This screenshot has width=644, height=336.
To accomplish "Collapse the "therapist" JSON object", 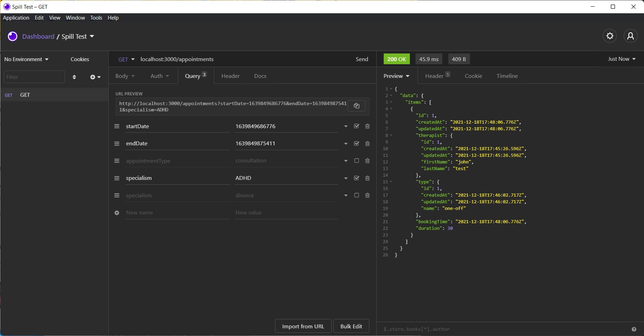I will click(x=391, y=135).
